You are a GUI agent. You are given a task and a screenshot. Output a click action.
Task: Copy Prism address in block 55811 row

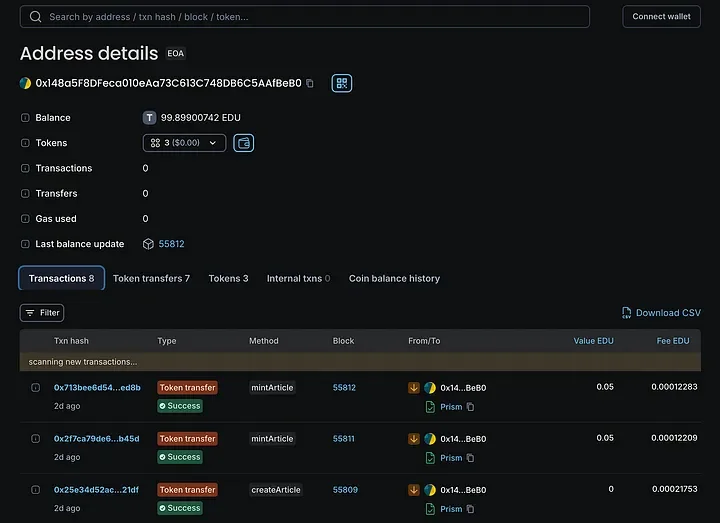pyautogui.click(x=470, y=458)
